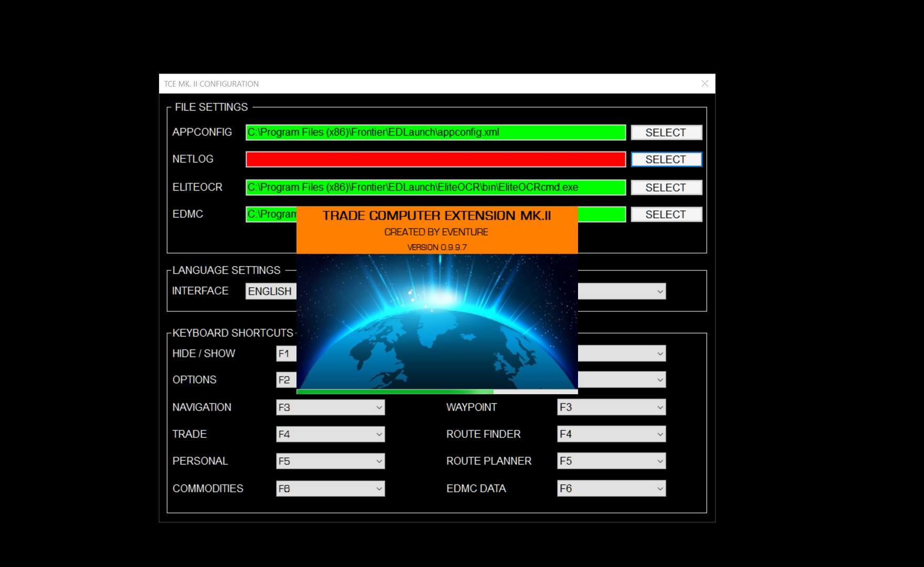Click the 'KEYBOARD SHORTCUTS' group label
Screen dimensions: 924x567
(x=233, y=333)
